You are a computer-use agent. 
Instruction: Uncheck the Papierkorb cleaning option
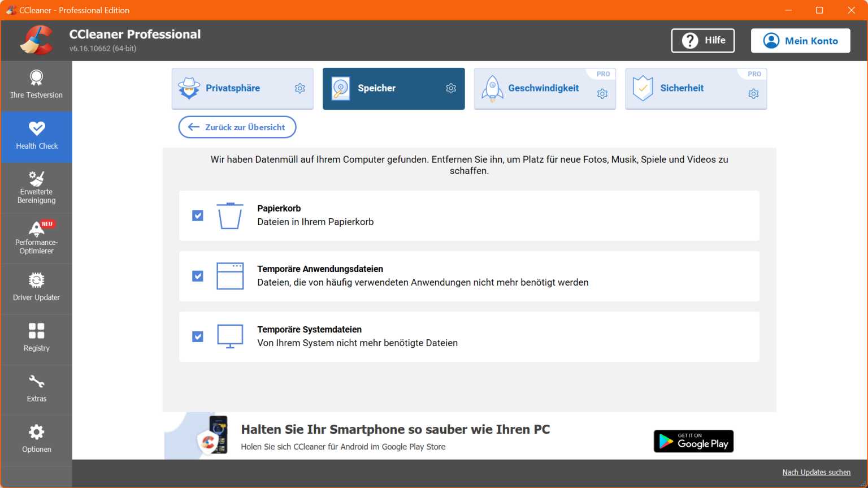coord(197,215)
